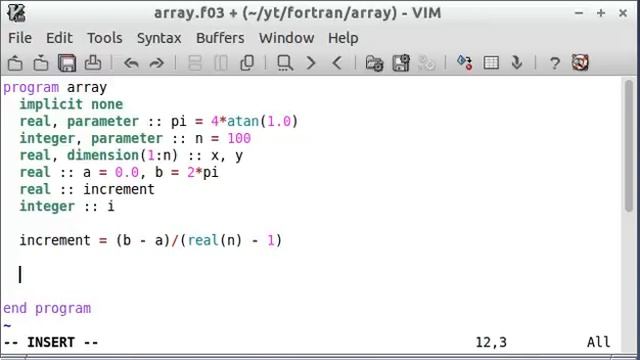
Task: Click the 'integer :: i' line
Action: (67, 207)
